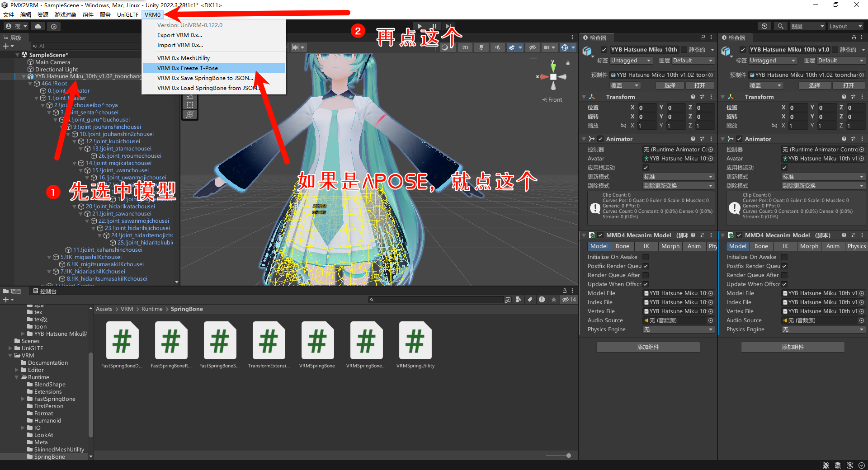868x470 pixels.
Task: Collapse the 464.!Root tree node
Action: [30, 84]
